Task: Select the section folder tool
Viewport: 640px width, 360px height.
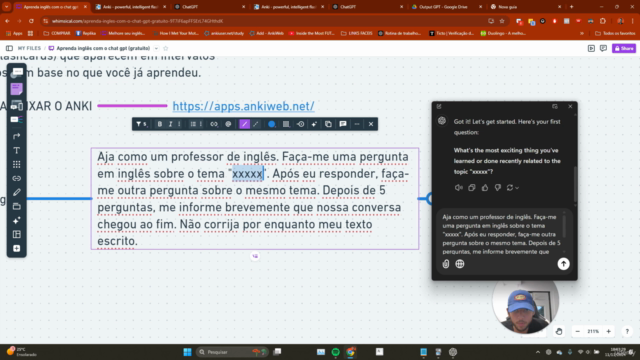Action: tap(17, 206)
